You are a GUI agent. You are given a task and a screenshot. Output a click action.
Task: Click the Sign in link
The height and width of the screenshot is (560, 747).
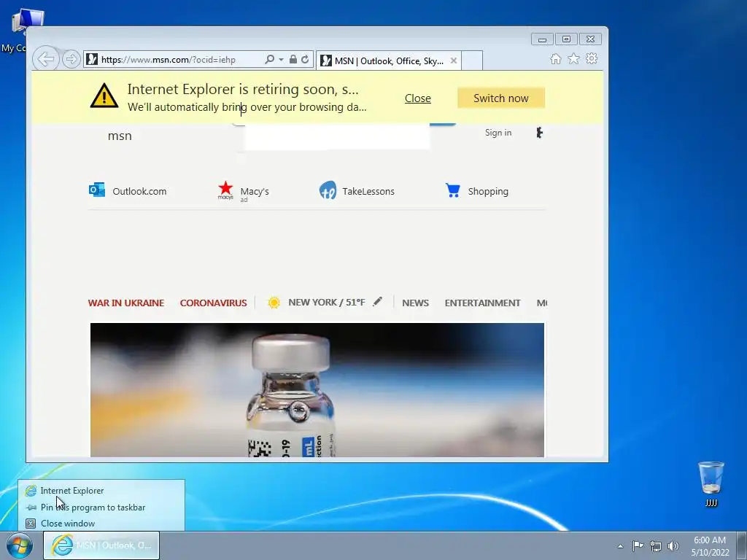coord(498,133)
